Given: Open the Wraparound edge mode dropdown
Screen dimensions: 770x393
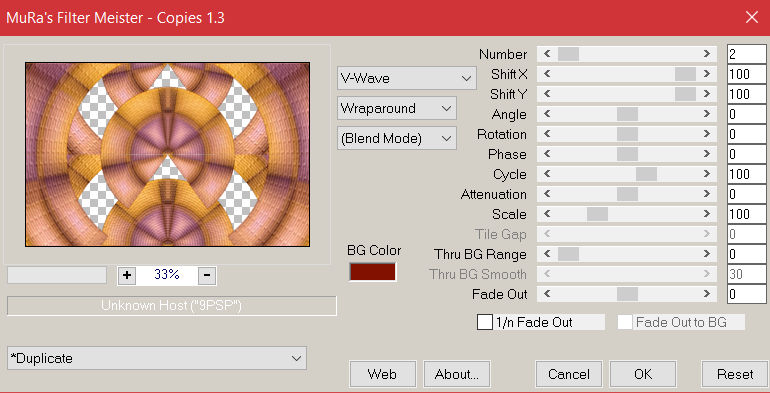Looking at the screenshot, I should 397,108.
